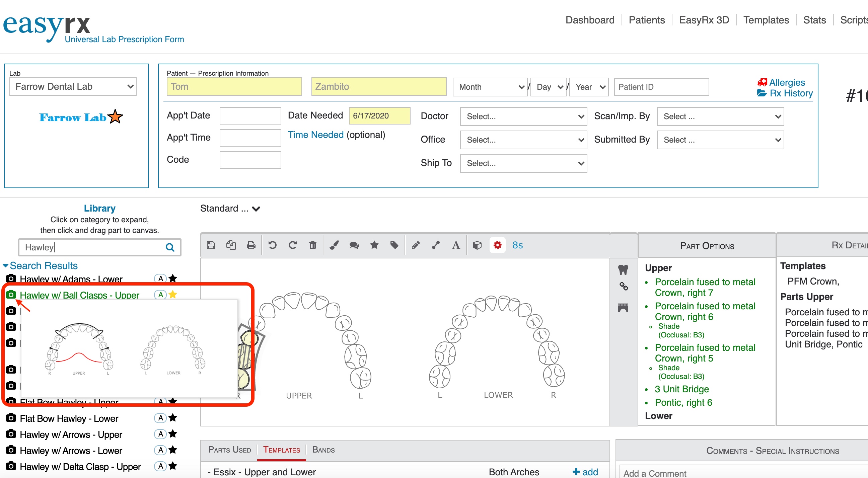Viewport: 868px width, 478px height.
Task: Open the comments speech bubble tool
Action: [x=354, y=245]
